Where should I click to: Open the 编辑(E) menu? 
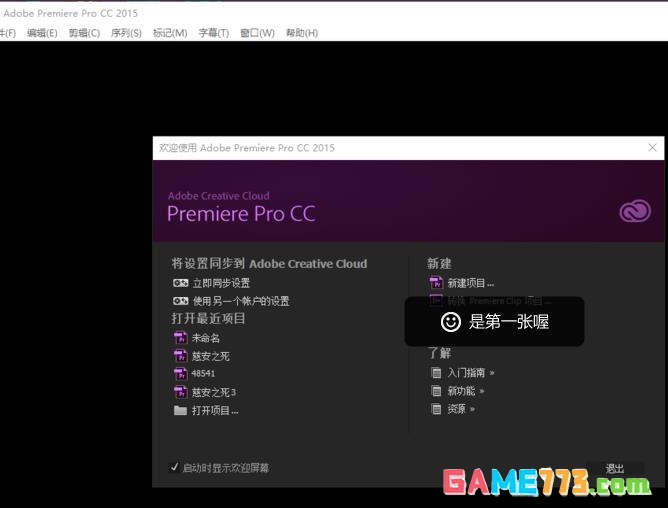(42, 33)
